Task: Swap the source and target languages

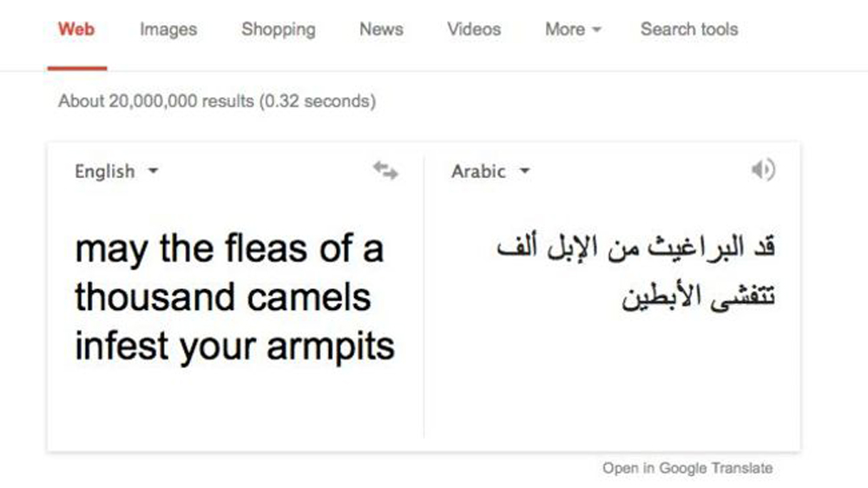Action: point(385,170)
